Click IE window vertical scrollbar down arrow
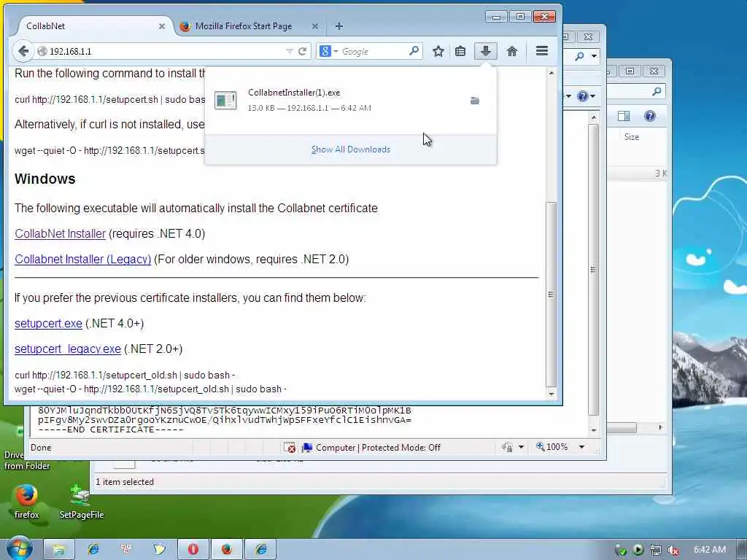The image size is (747, 560). (x=594, y=430)
